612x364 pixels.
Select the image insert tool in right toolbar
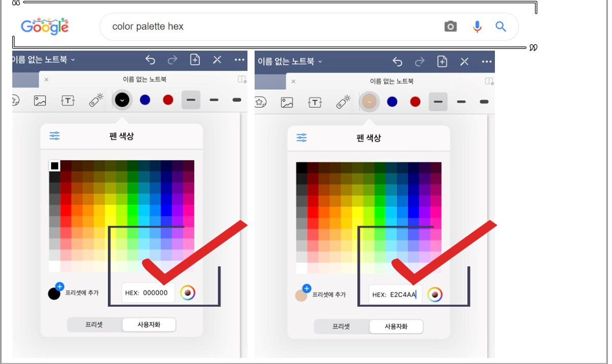click(x=287, y=103)
